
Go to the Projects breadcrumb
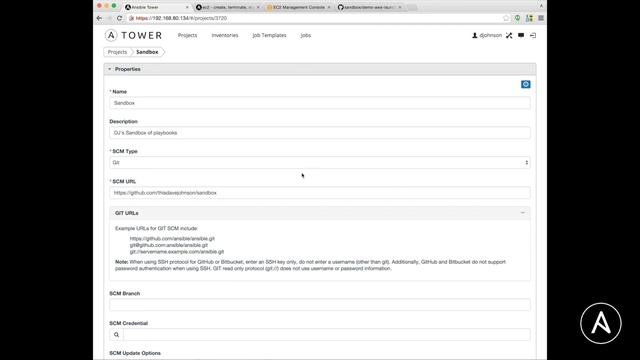point(117,52)
